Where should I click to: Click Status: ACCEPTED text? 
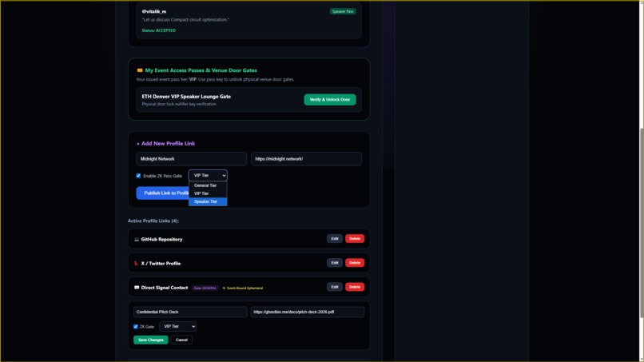click(158, 30)
